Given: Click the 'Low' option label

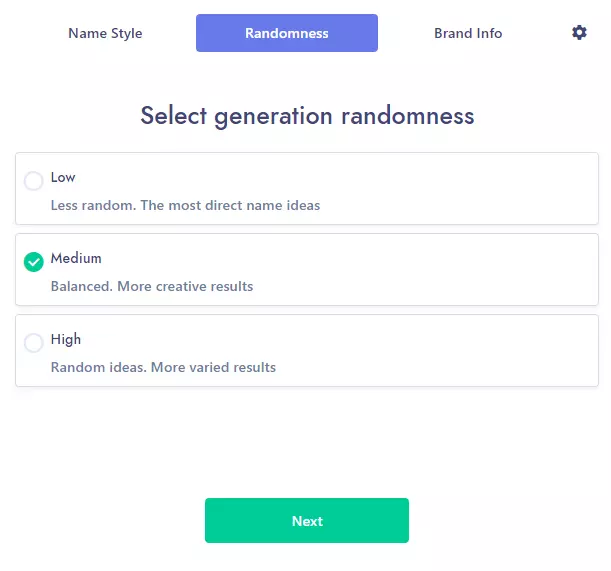Looking at the screenshot, I should pyautogui.click(x=63, y=177).
